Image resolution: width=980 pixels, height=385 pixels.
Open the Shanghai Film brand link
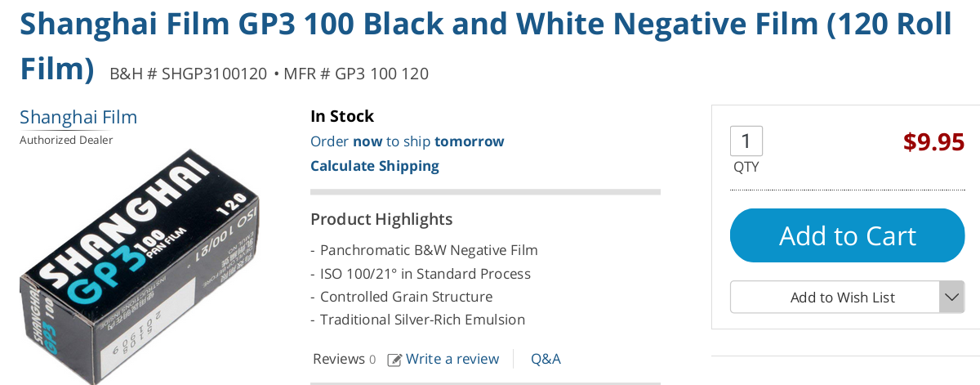[78, 117]
